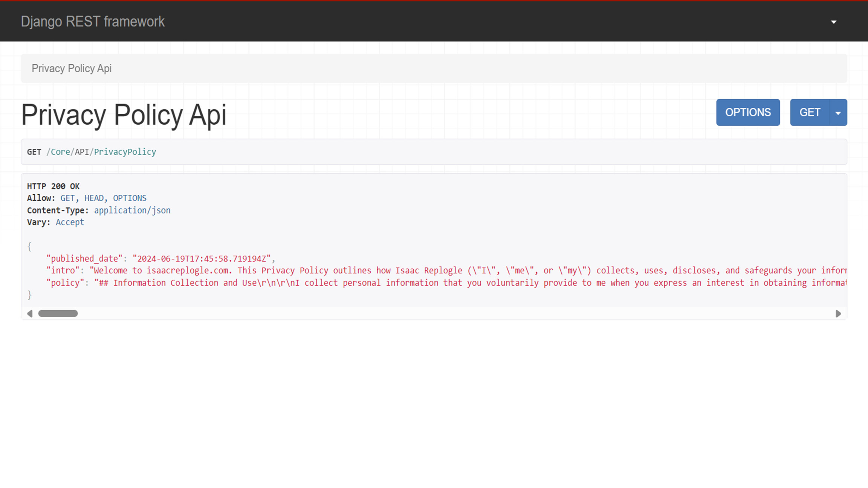Open the user dropdown caret in navbar

(834, 22)
